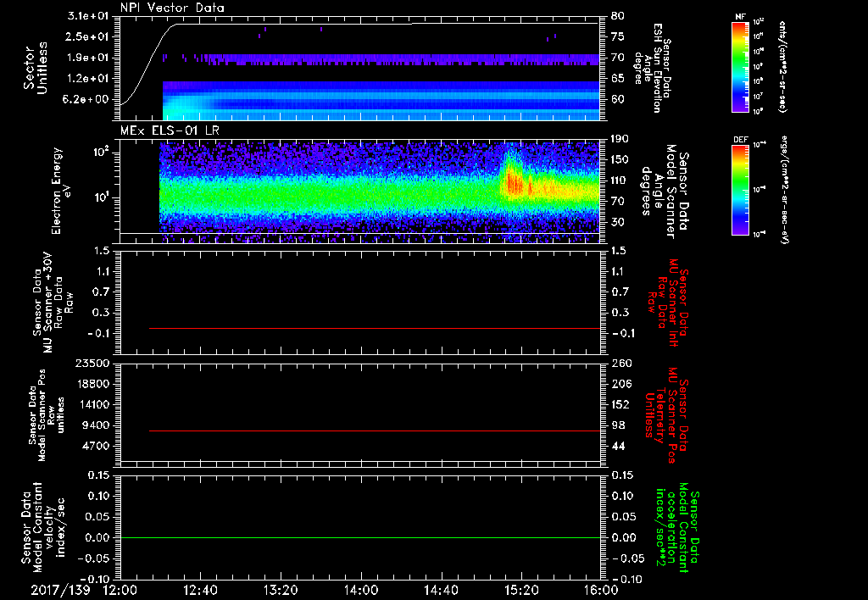Click the 4700 scanner position tick
The width and height of the screenshot is (868, 600).
(96, 446)
